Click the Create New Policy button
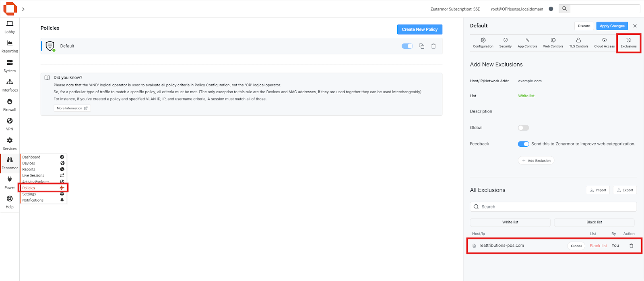Viewport: 644px width, 281px height. click(419, 29)
